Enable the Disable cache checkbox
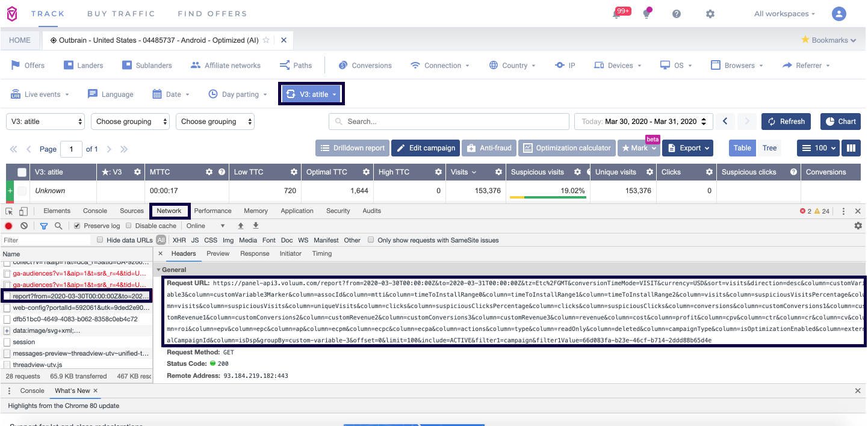Image resolution: width=868 pixels, height=426 pixels. [x=129, y=226]
